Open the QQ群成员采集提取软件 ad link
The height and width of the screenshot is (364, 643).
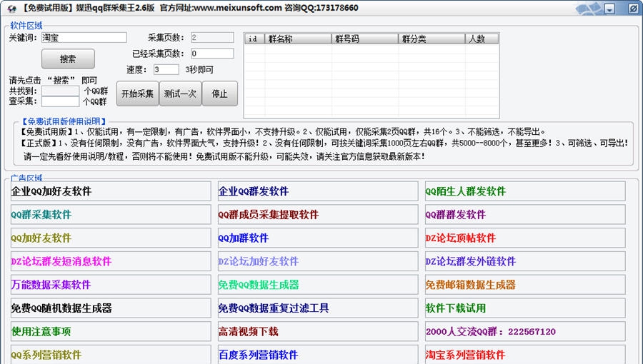pos(318,215)
